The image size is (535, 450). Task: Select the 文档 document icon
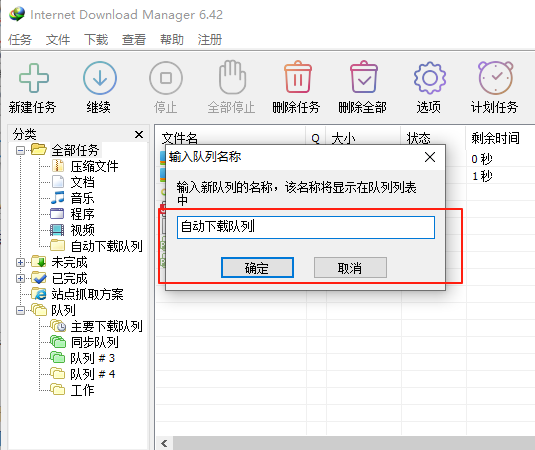point(58,182)
